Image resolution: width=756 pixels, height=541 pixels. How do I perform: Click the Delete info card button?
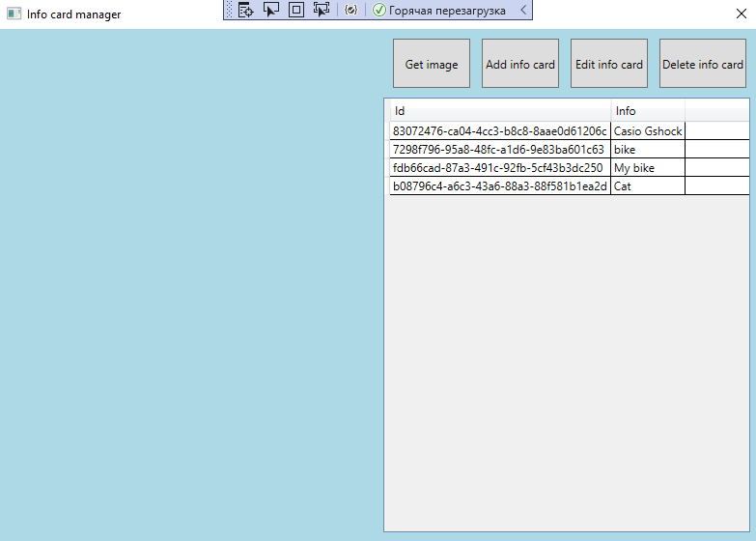(703, 63)
